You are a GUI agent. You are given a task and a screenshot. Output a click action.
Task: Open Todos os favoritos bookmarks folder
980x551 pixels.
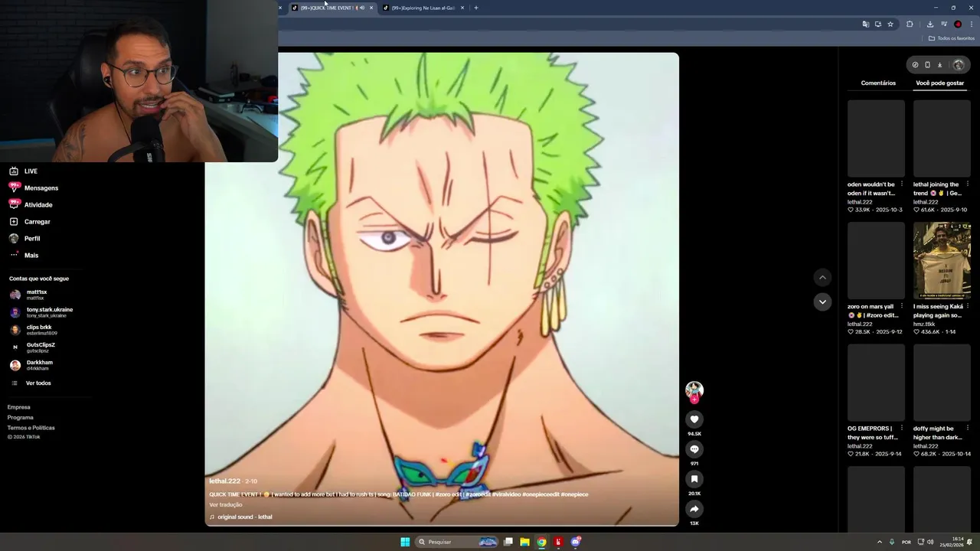(x=952, y=38)
